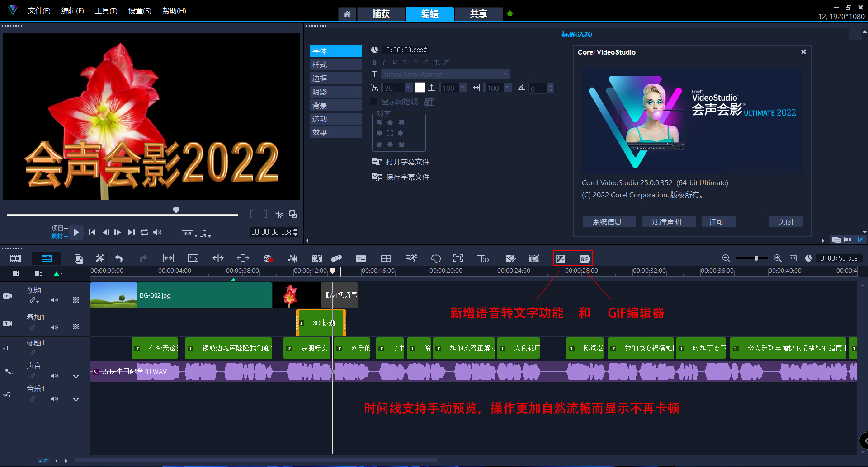The width and height of the screenshot is (868, 467).
Task: Open the Replace Clip tool in timeline toolbar
Action: pos(79,258)
